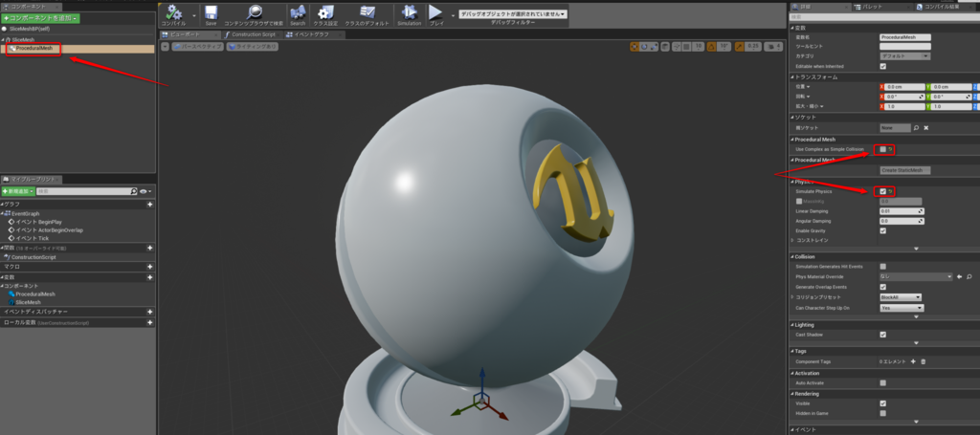980x435 pixels.
Task: Open blueprint Search tool
Action: [x=298, y=14]
